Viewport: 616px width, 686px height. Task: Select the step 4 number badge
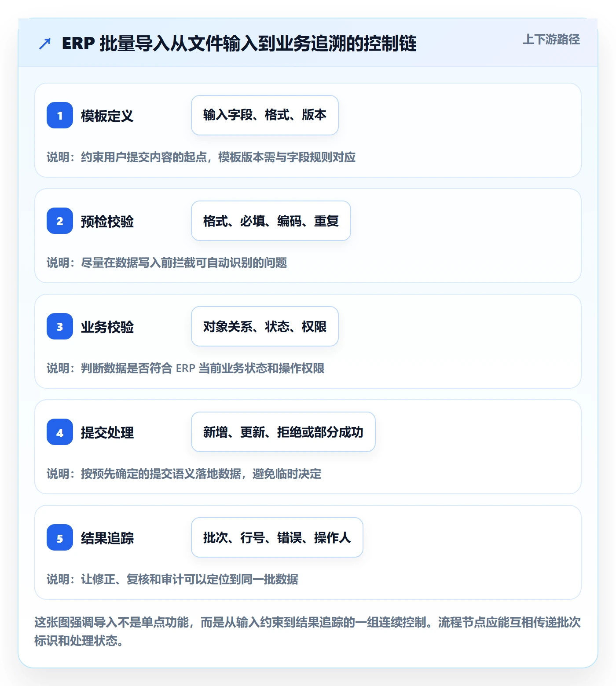(60, 432)
